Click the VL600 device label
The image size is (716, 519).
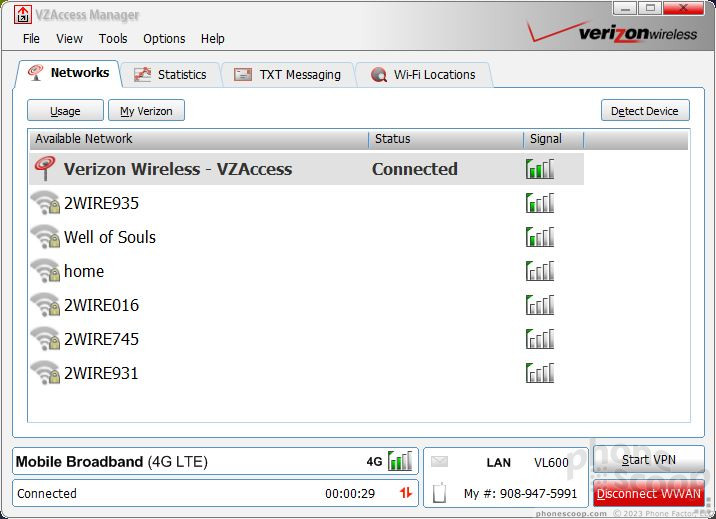(x=552, y=462)
